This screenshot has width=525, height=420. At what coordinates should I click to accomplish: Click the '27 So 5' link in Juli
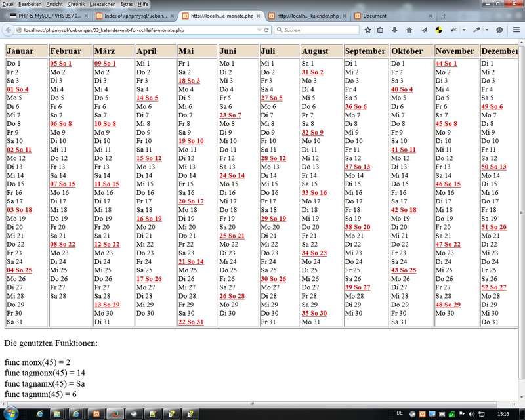272,98
